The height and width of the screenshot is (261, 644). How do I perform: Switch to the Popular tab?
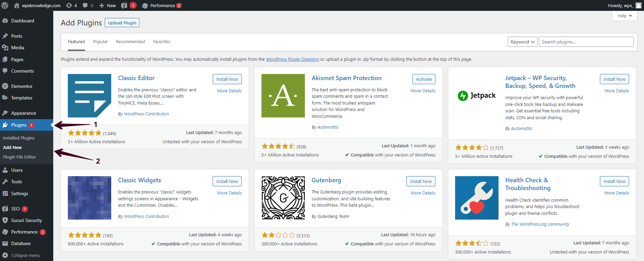click(x=100, y=42)
